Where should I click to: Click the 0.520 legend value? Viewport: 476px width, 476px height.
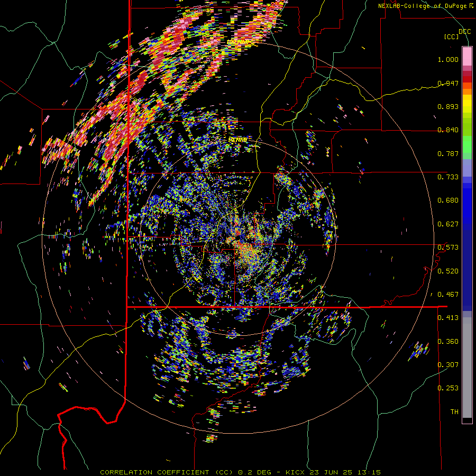[x=448, y=271]
